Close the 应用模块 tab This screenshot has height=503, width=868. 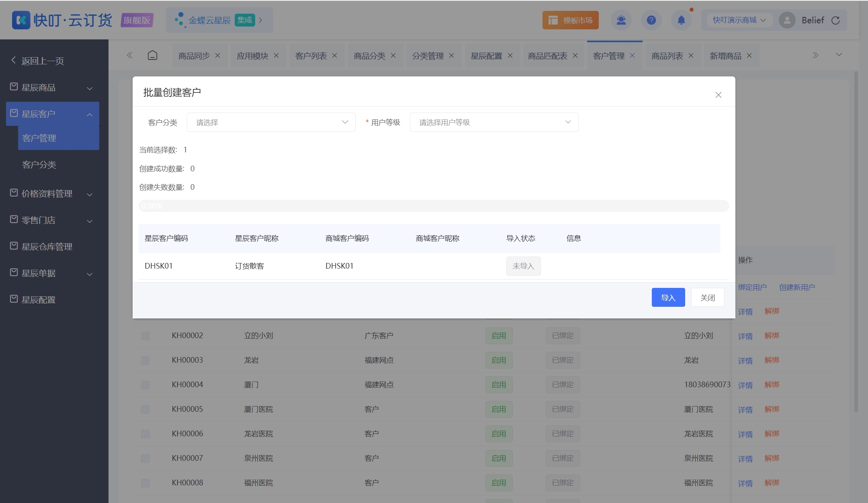point(276,55)
